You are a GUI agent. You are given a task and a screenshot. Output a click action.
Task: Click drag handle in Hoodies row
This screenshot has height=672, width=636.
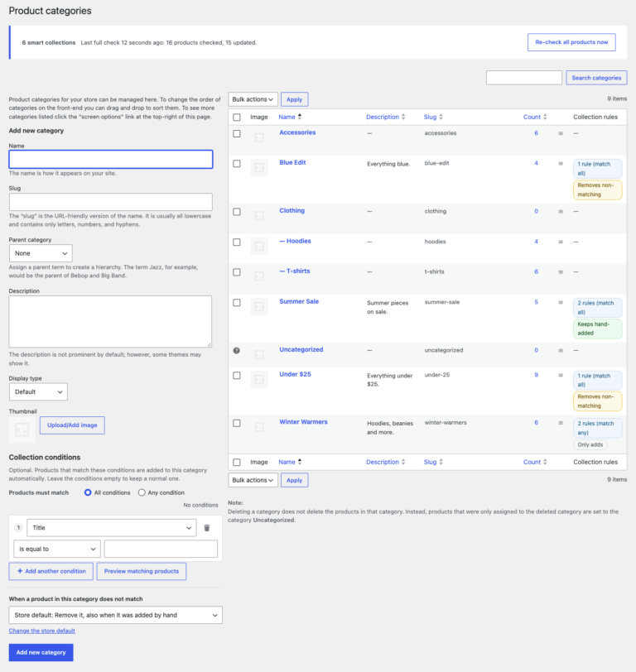(561, 242)
